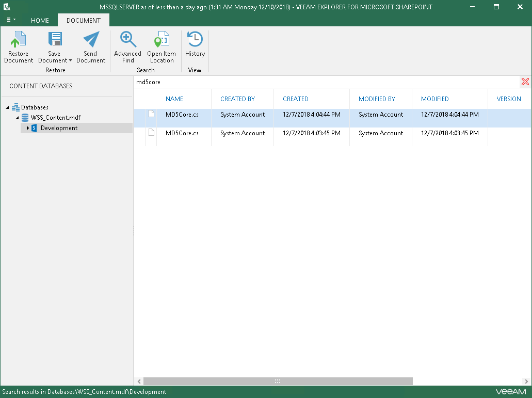Sort by the CREATED BY column header
Screen dimensions: 532x398
pos(237,99)
